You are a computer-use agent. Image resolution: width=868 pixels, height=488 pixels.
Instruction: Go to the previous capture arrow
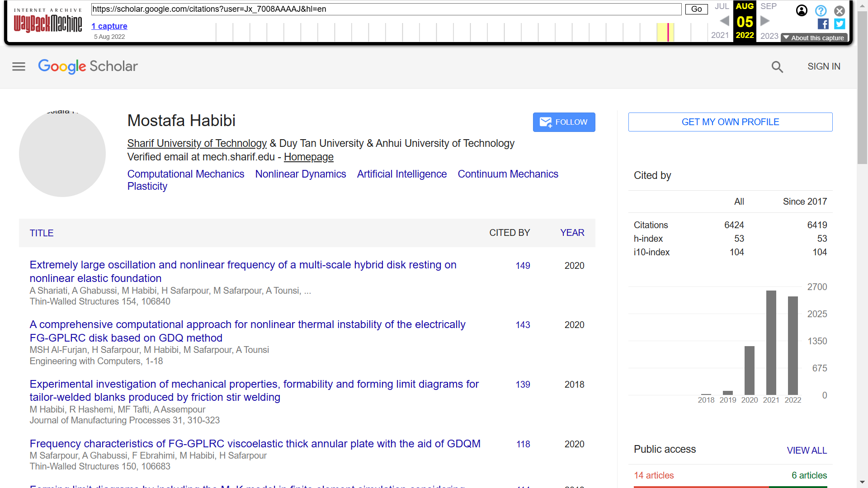[724, 21]
